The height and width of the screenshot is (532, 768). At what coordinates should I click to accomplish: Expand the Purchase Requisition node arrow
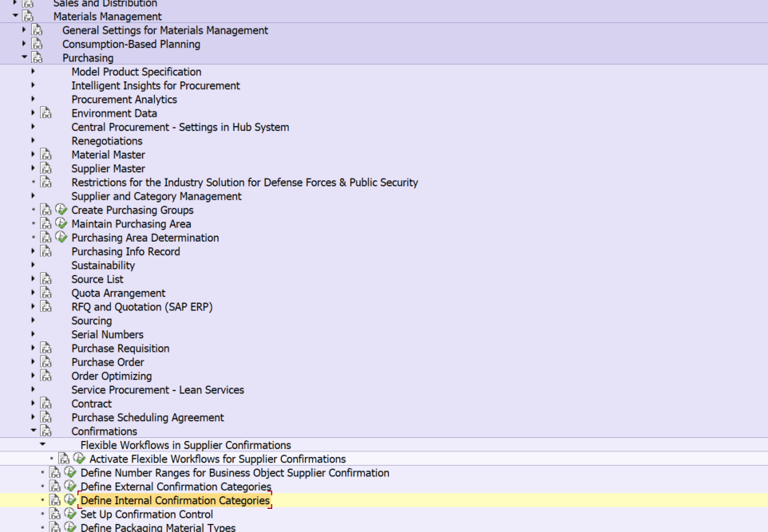point(34,349)
